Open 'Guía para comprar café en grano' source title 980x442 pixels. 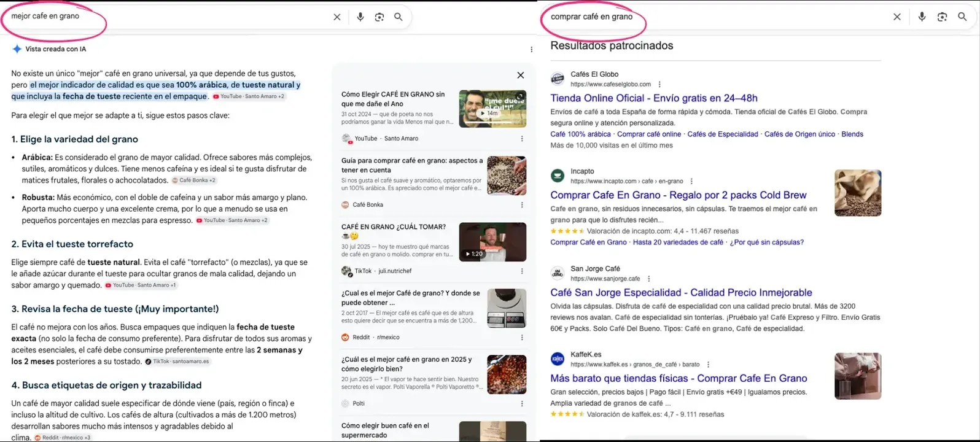[412, 165]
